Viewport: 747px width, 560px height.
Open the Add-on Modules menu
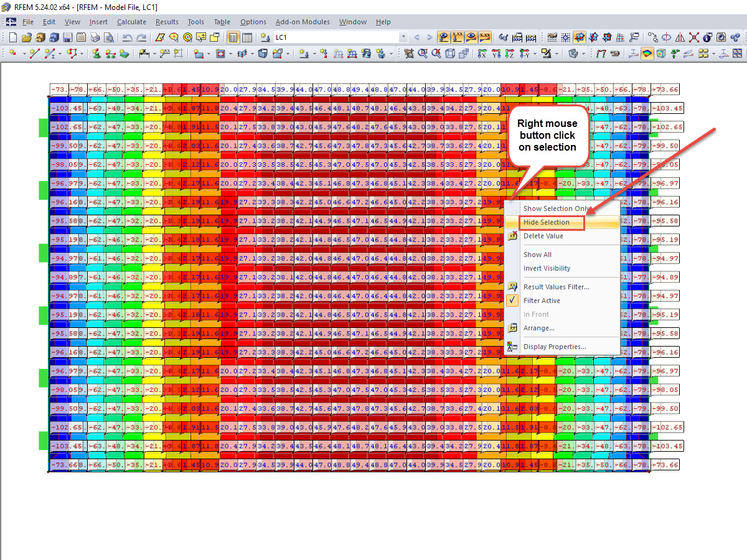tap(303, 22)
